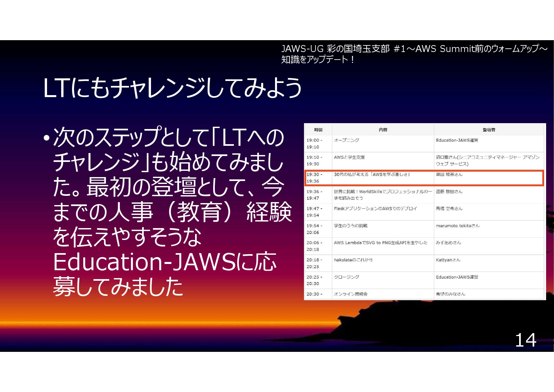
Task: Click 'Education-JAWS運営' in the オープニング row
Action: click(x=457, y=140)
